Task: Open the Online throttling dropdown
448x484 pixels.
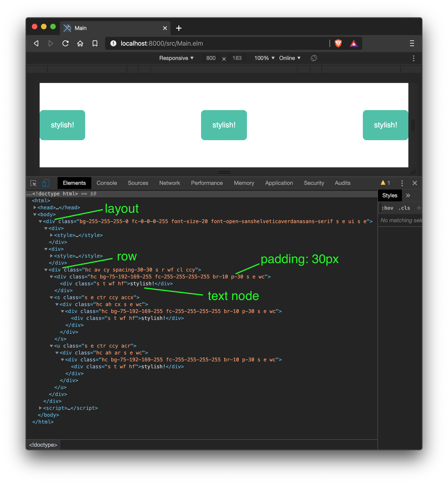Action: pyautogui.click(x=290, y=58)
